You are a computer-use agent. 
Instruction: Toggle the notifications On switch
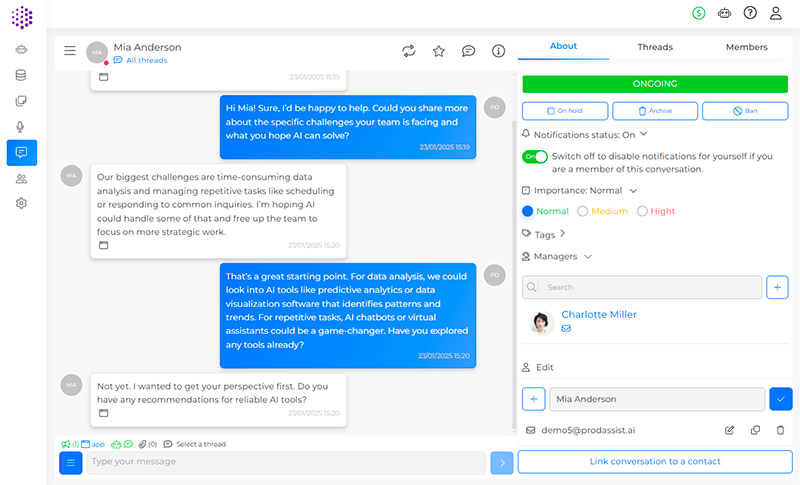(535, 157)
